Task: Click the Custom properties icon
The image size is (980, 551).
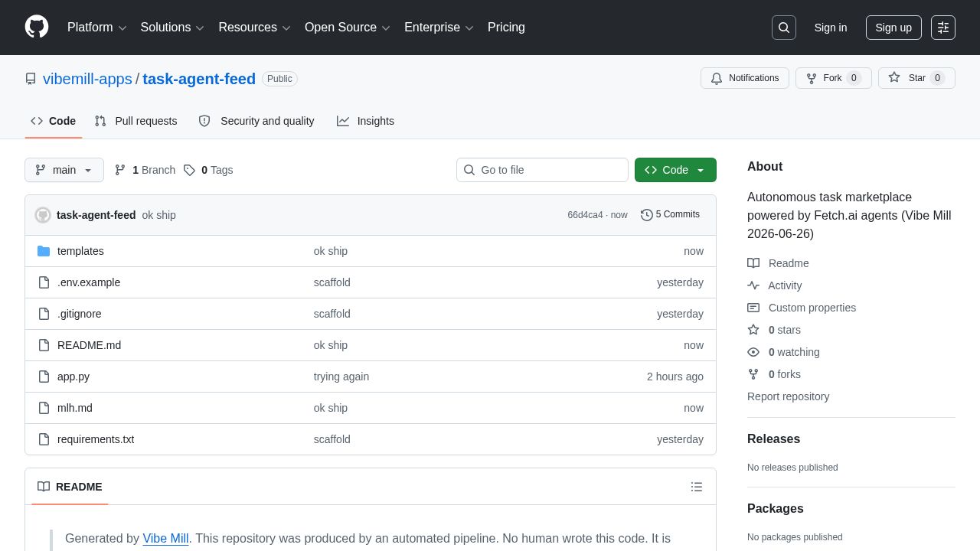Action: [753, 308]
